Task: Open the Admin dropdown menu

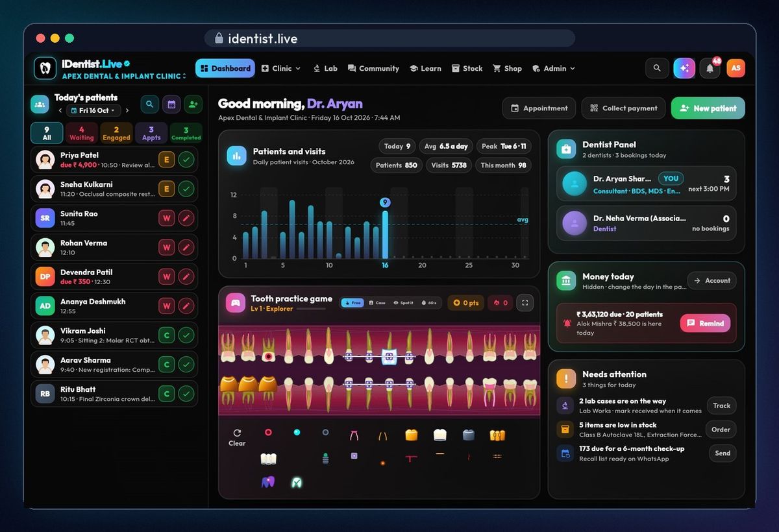Action: coord(554,68)
